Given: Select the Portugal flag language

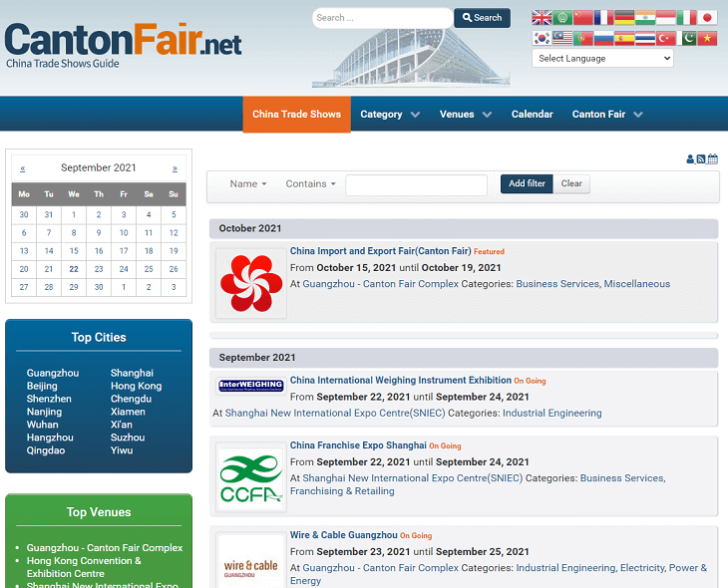Looking at the screenshot, I should tap(583, 38).
